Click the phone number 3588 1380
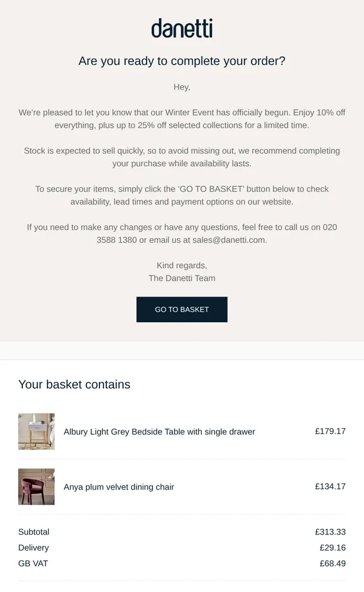The height and width of the screenshot is (592, 364). pos(117,240)
